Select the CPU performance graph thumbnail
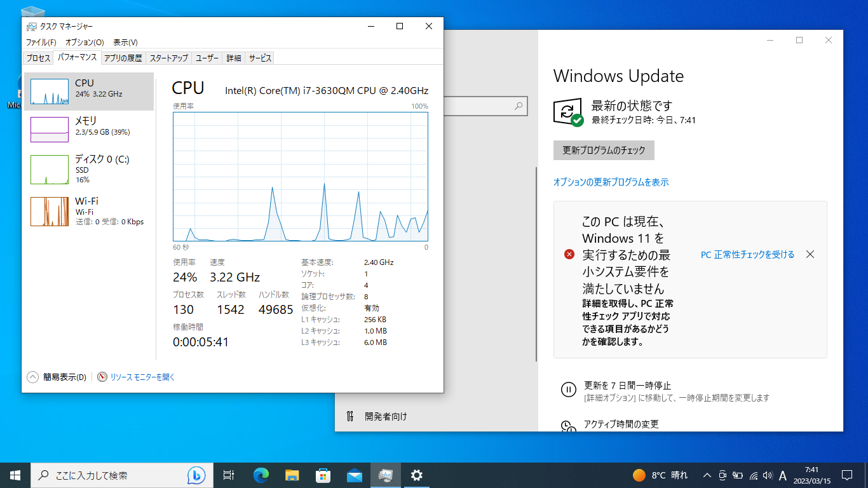The width and height of the screenshot is (868, 488). 50,91
